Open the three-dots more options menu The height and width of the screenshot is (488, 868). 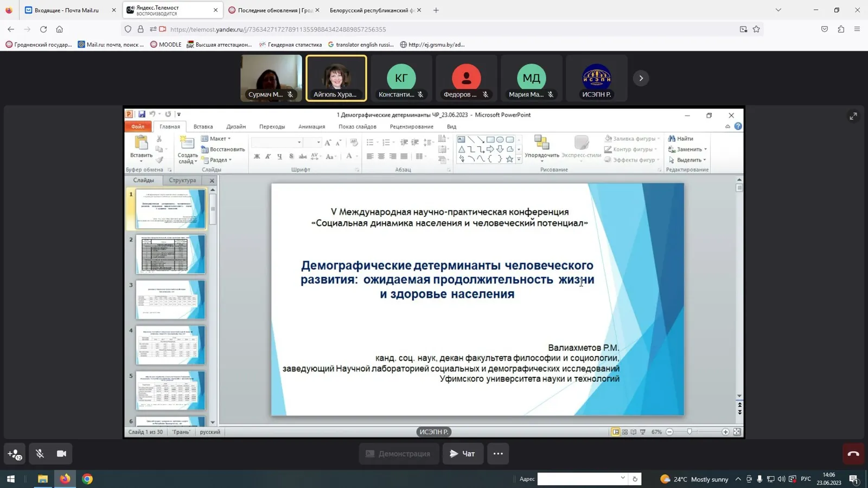[498, 454]
